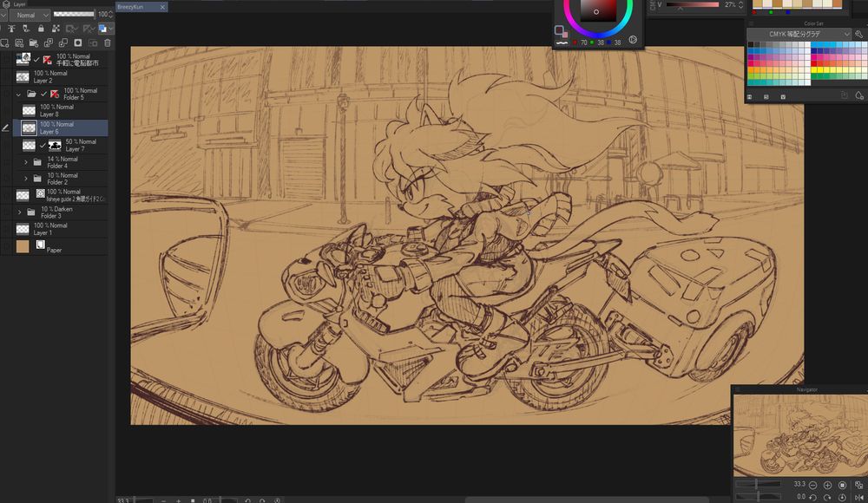Screen dimensions: 868x503
Task: Click the layer opacity stepper arrows
Action: click(x=111, y=15)
